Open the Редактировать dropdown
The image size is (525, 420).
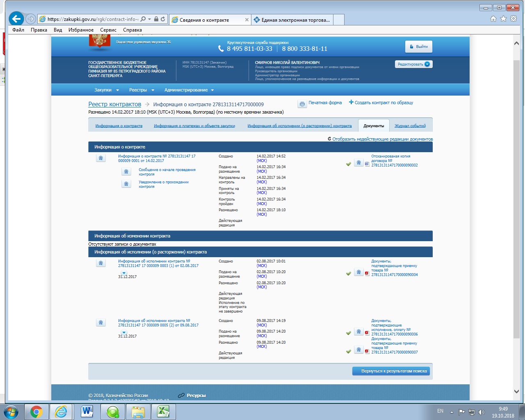pyautogui.click(x=414, y=64)
